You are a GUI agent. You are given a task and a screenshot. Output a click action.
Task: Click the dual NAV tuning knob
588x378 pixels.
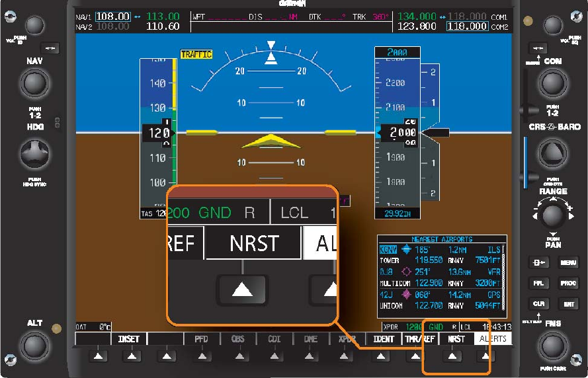(x=34, y=83)
